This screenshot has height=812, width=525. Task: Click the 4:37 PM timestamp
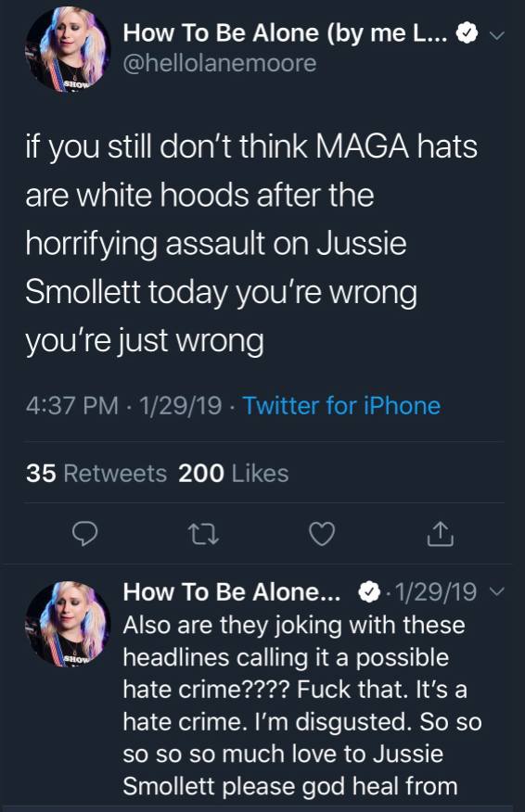(x=72, y=405)
